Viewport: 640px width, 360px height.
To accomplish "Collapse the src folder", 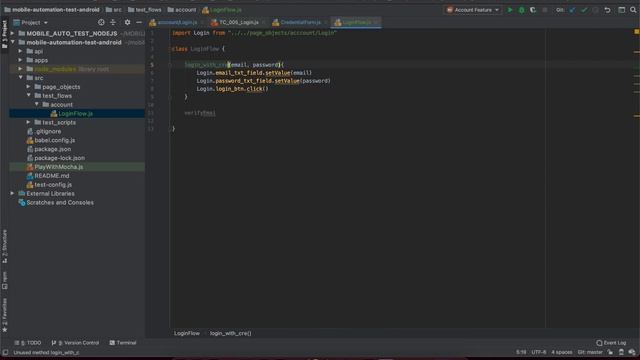I will tap(20, 78).
